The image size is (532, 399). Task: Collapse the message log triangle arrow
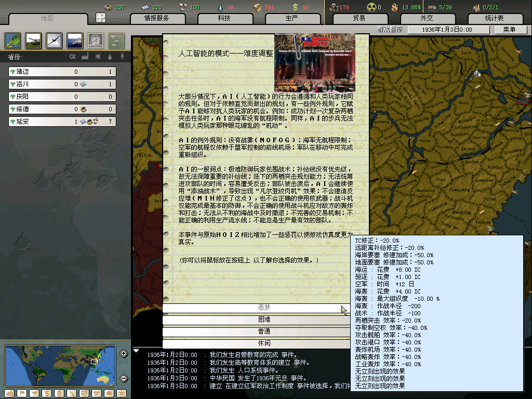136,351
